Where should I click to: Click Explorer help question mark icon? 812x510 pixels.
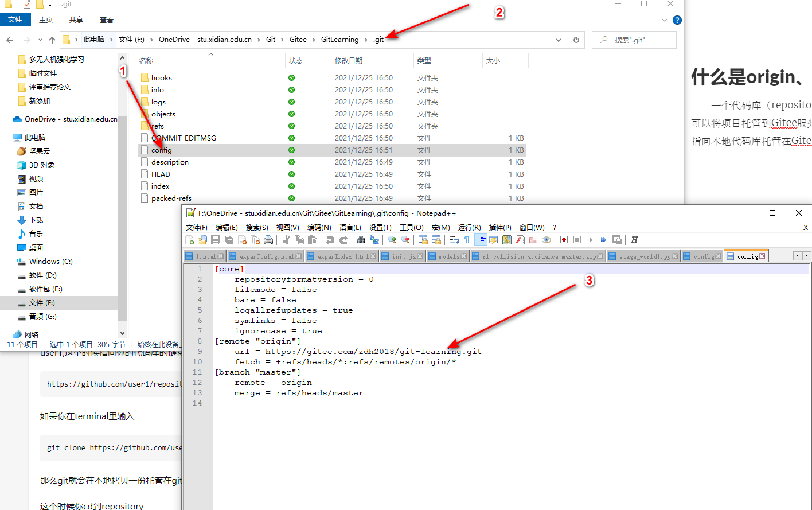(677, 20)
